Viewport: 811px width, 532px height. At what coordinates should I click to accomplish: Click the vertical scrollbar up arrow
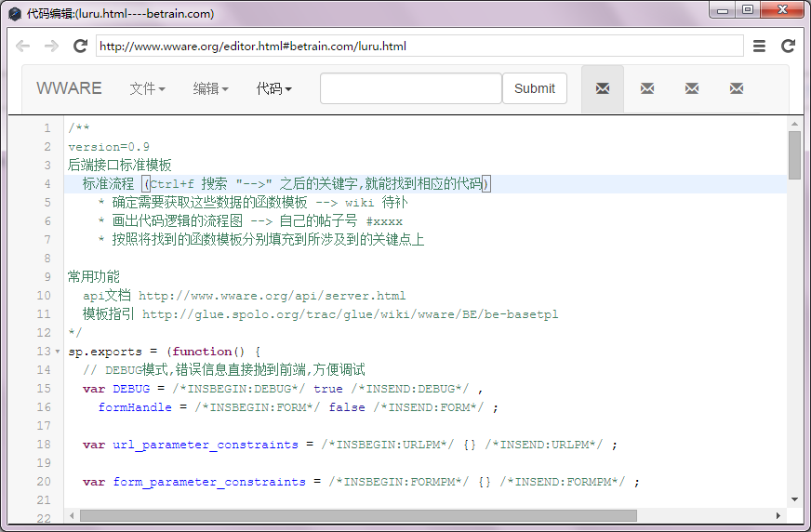[x=794, y=124]
